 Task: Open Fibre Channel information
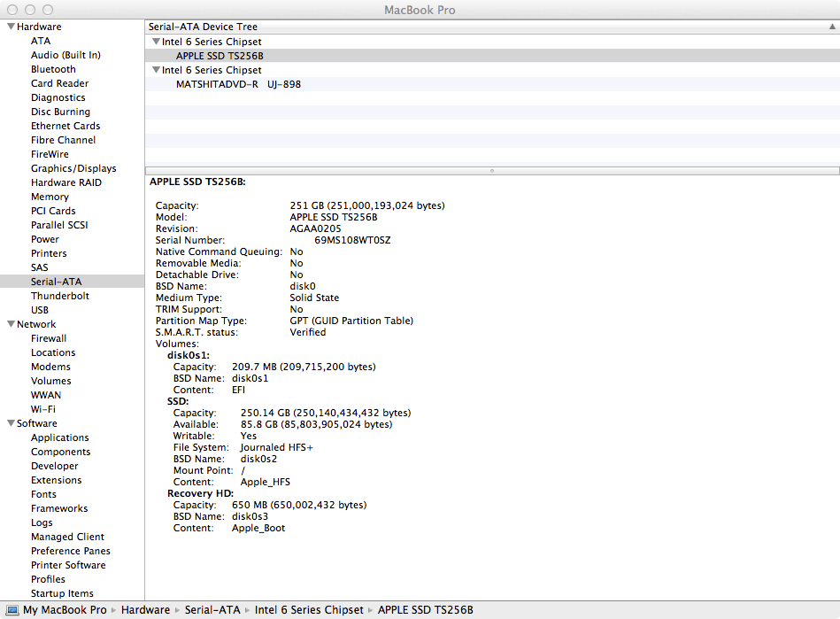pyautogui.click(x=63, y=140)
